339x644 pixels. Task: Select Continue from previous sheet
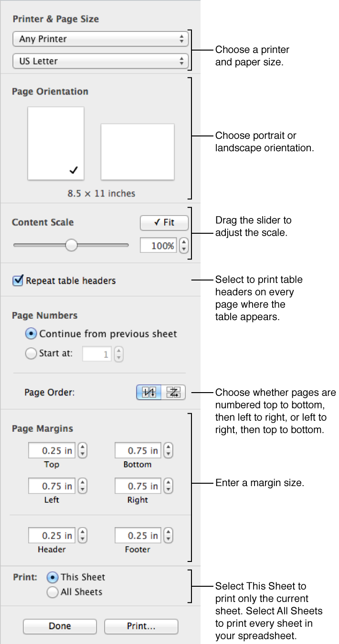point(31,334)
